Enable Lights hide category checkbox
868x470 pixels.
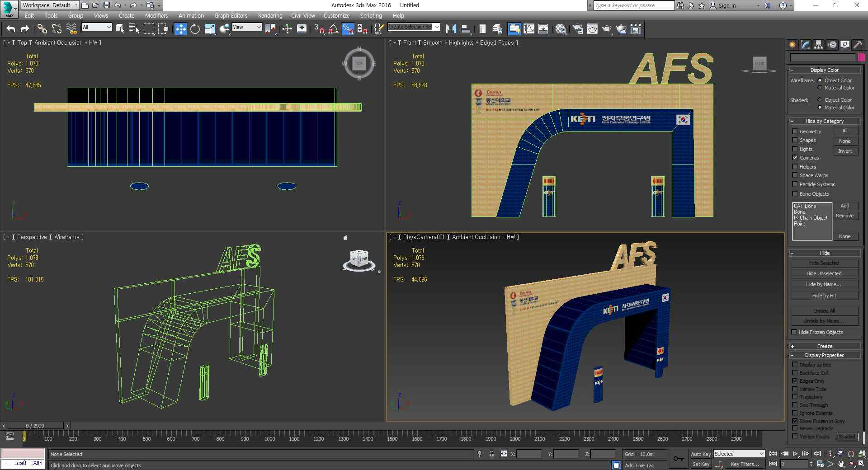[795, 149]
